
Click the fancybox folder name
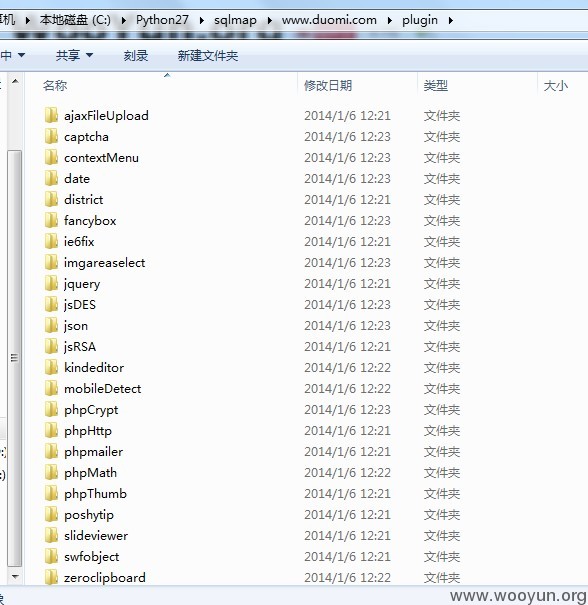[90, 220]
